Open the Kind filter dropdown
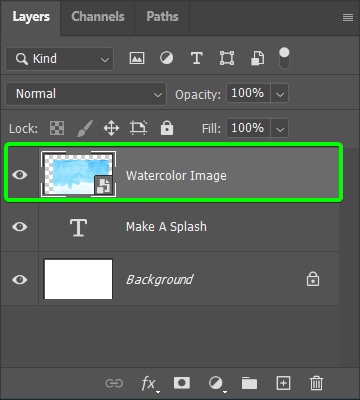 (59, 59)
